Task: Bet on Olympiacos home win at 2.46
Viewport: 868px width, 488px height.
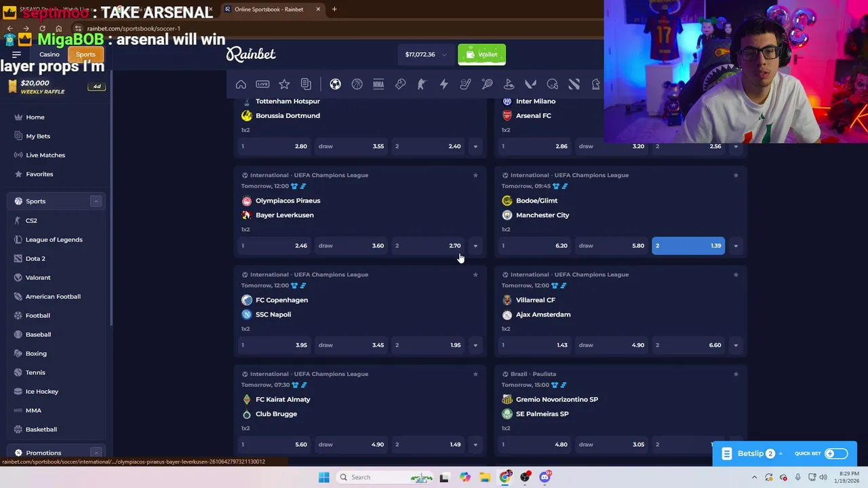Action: click(x=274, y=245)
